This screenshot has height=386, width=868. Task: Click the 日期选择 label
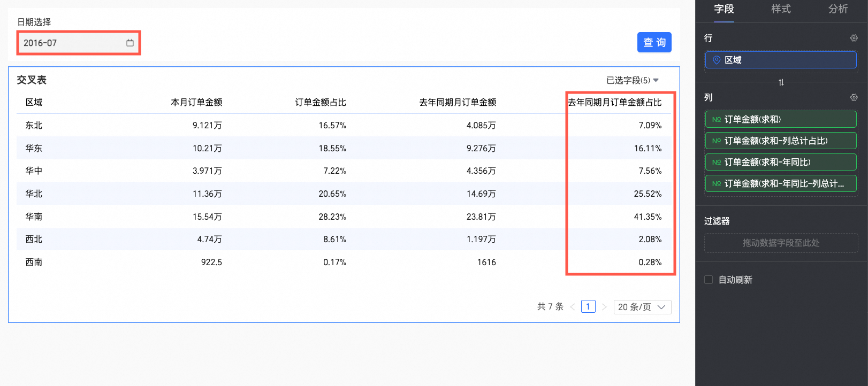click(34, 22)
